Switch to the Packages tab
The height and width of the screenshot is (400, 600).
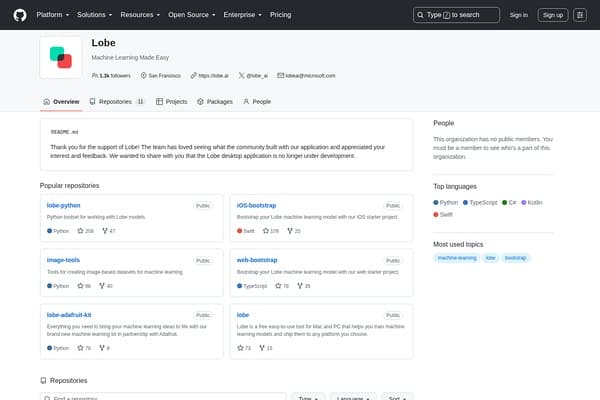(x=215, y=101)
